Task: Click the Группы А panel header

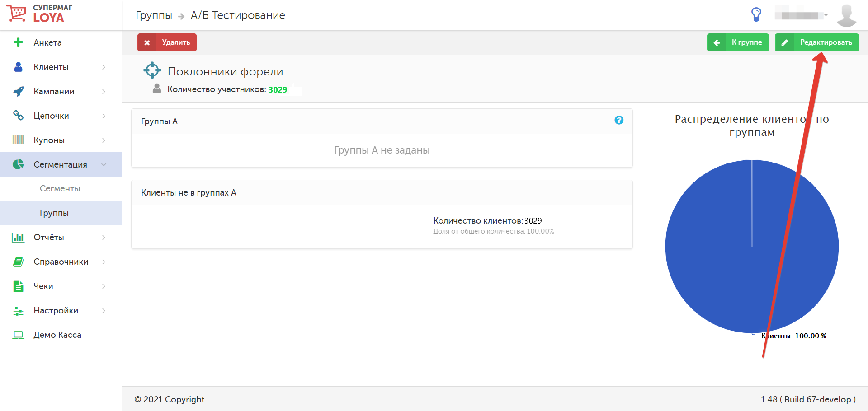Action: click(x=382, y=121)
